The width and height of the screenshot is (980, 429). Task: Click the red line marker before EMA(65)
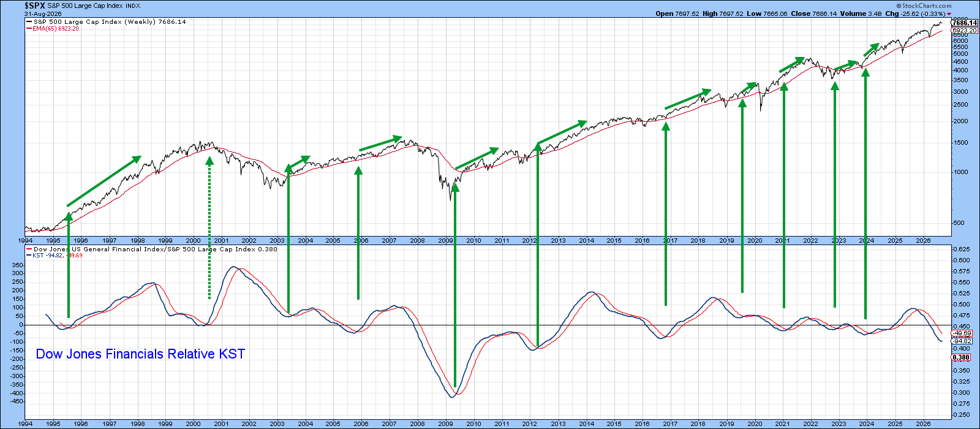pyautogui.click(x=29, y=29)
